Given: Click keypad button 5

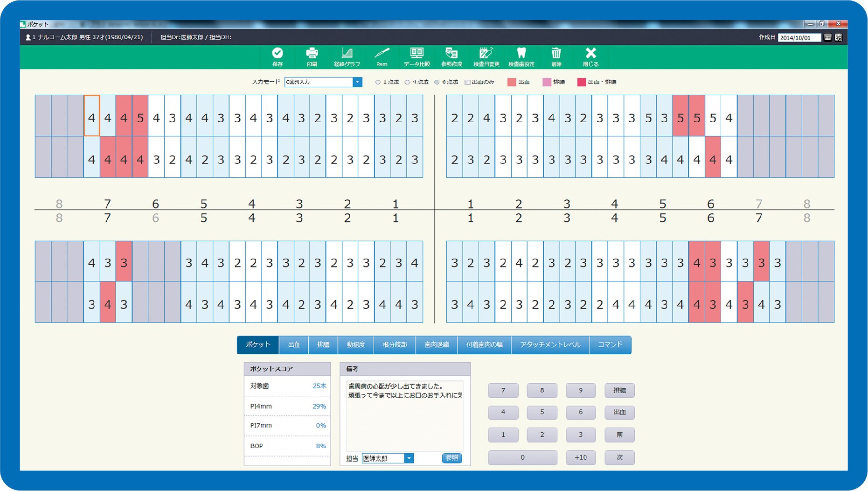Looking at the screenshot, I should tap(542, 413).
